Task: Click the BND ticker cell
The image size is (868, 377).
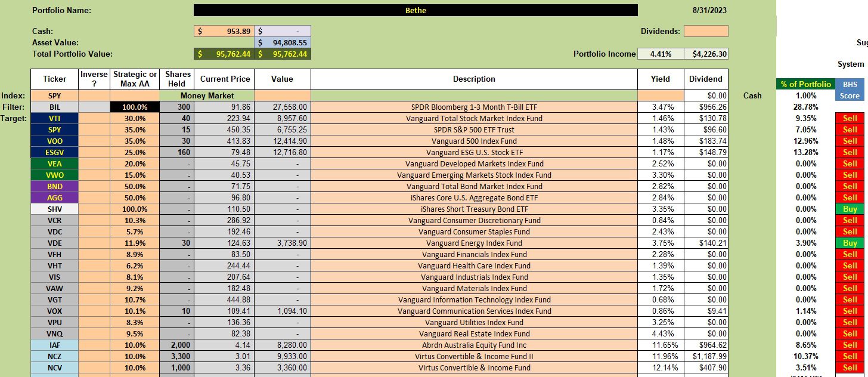Action: click(55, 186)
